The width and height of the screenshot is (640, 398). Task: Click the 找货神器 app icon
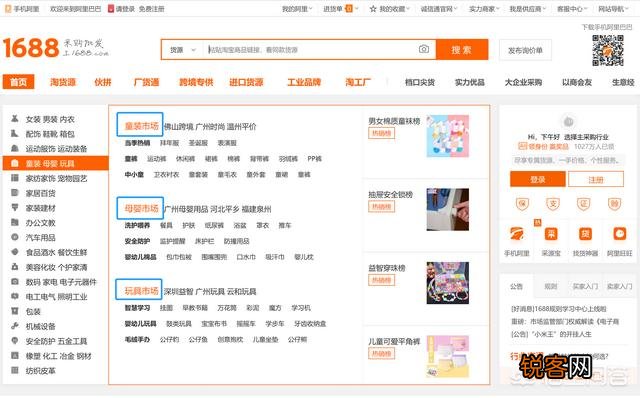point(585,234)
